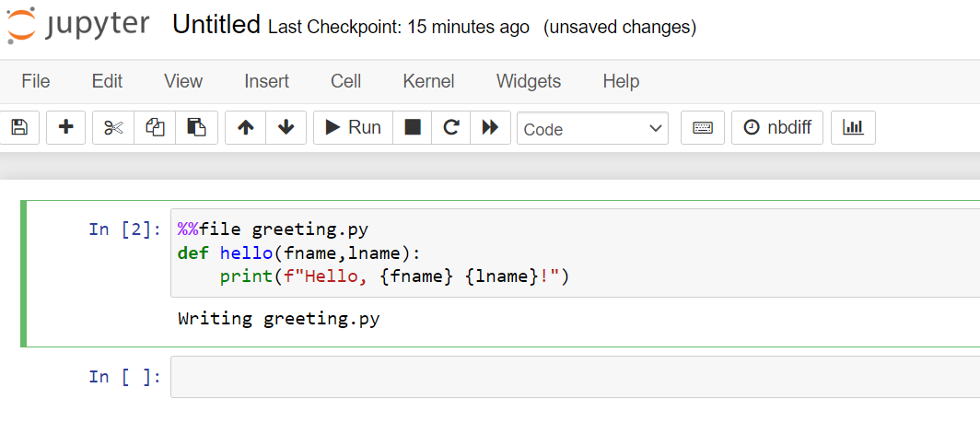Copy selected cells icon
The width and height of the screenshot is (980, 423).
point(155,128)
